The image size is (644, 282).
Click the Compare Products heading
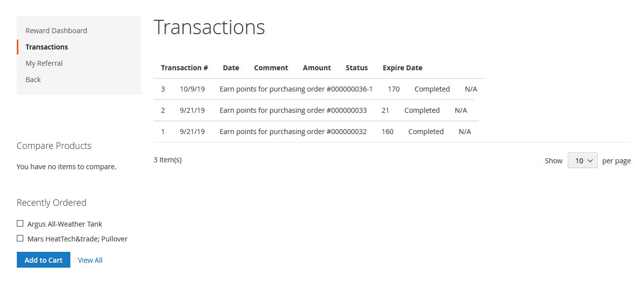[54, 146]
